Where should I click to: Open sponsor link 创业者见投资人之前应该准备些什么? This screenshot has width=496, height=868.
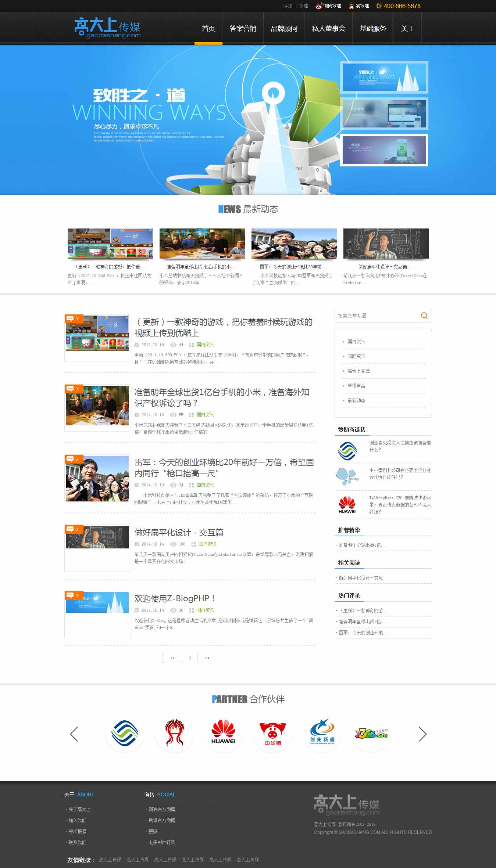click(400, 446)
